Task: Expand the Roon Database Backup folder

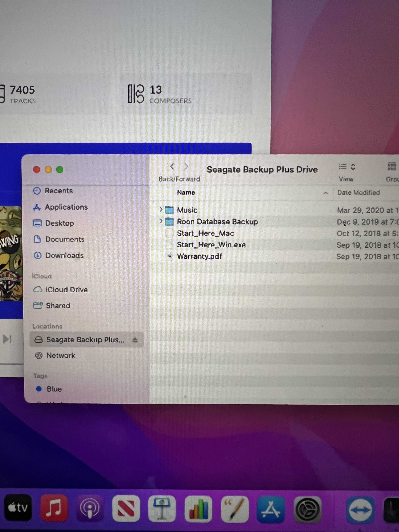Action: [x=161, y=221]
